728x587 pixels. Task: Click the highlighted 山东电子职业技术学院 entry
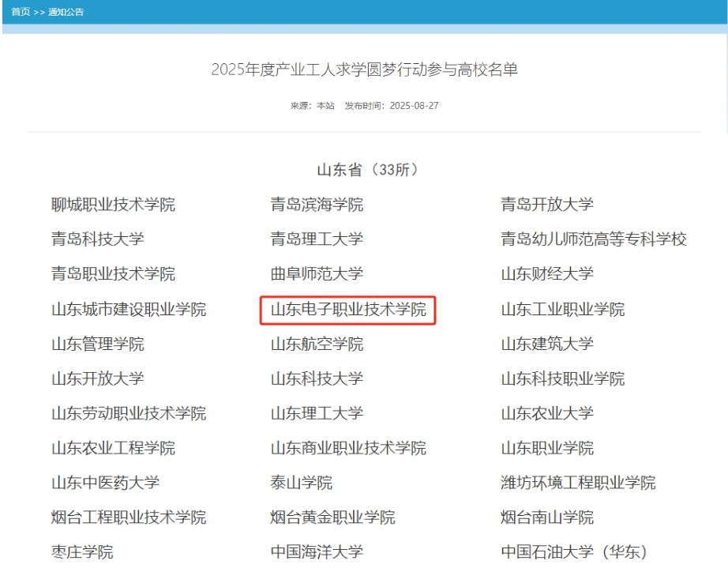click(x=348, y=310)
